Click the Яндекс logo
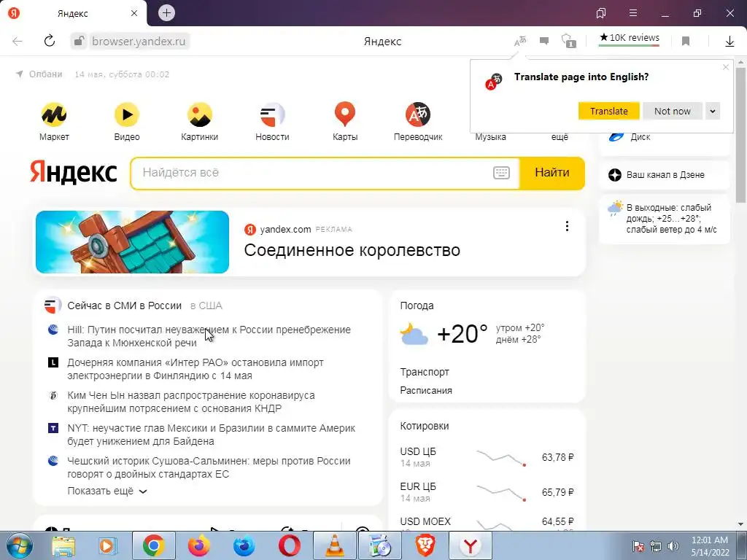 (74, 172)
